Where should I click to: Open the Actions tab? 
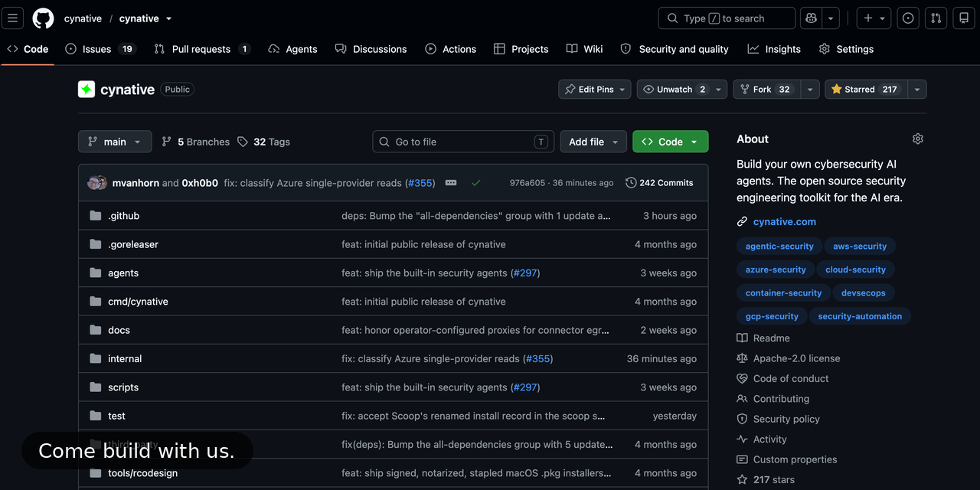point(451,49)
